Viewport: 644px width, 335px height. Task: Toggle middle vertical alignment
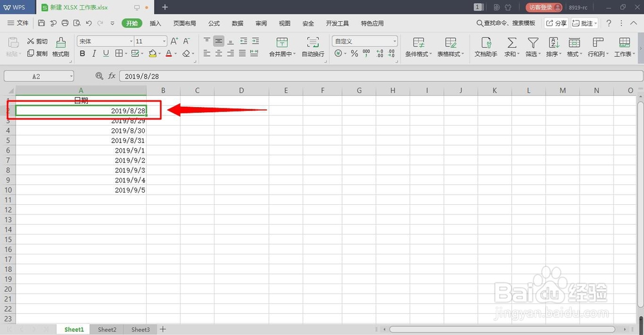(x=218, y=41)
